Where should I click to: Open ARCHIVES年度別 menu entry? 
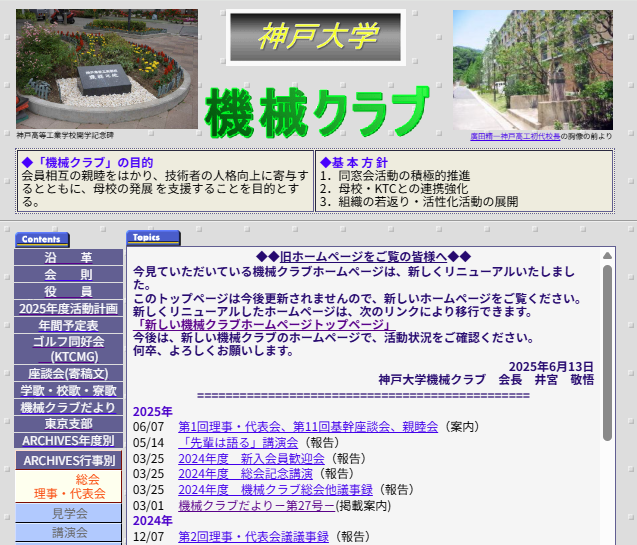click(x=68, y=441)
